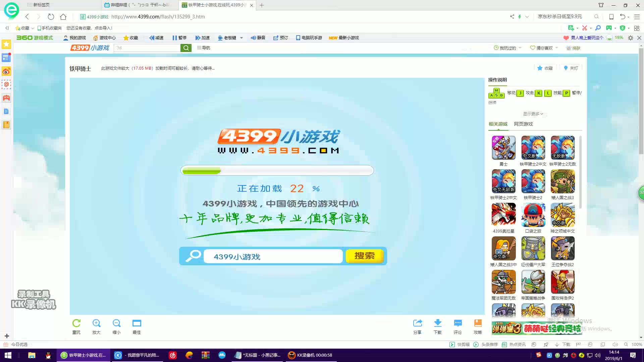Open the 攻略 strategy guide icon

pyautogui.click(x=478, y=323)
